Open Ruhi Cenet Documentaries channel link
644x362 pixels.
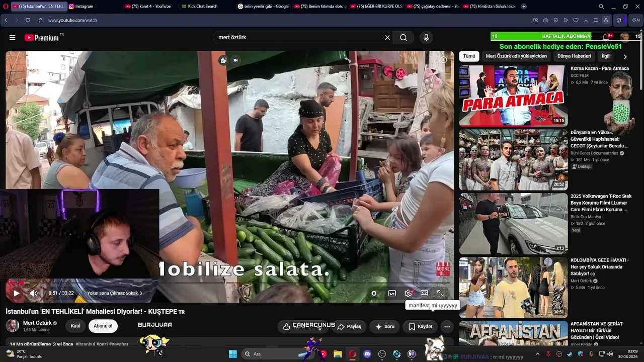[594, 153]
